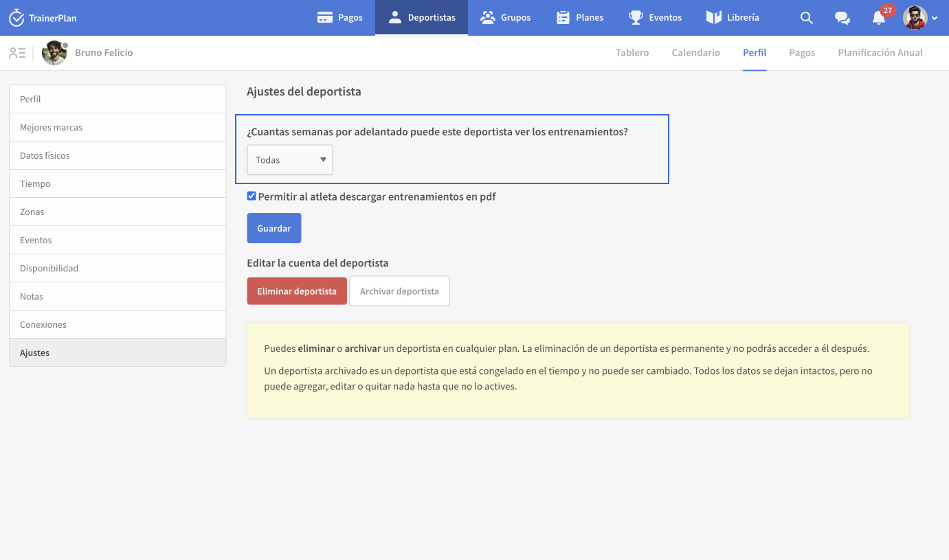The height and width of the screenshot is (560, 949).
Task: Click the TrainerPlan logo icon
Action: (16, 18)
